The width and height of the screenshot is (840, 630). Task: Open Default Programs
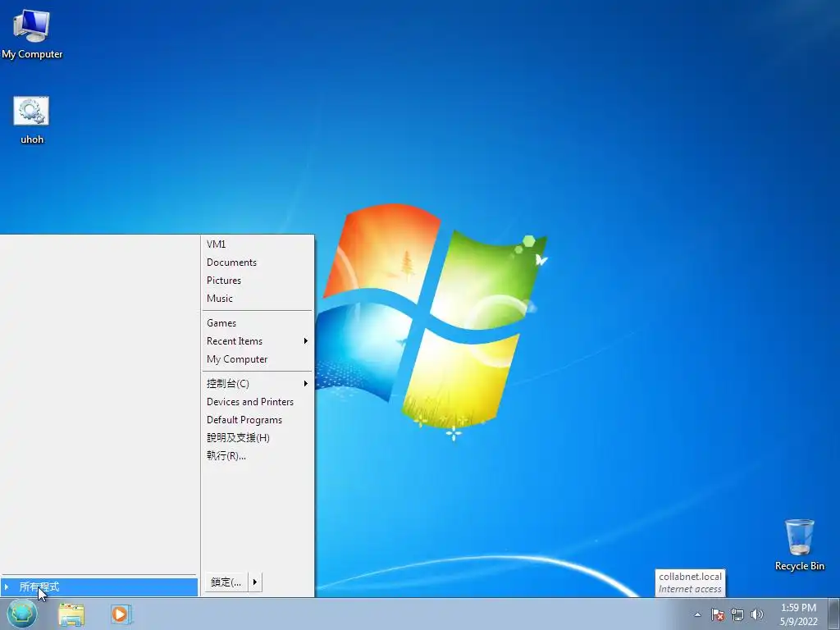257,420
